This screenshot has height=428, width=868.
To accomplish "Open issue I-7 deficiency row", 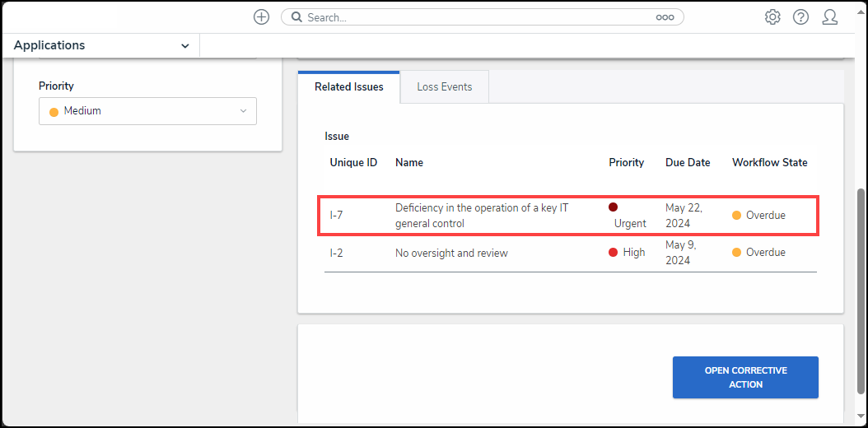I will [x=481, y=216].
